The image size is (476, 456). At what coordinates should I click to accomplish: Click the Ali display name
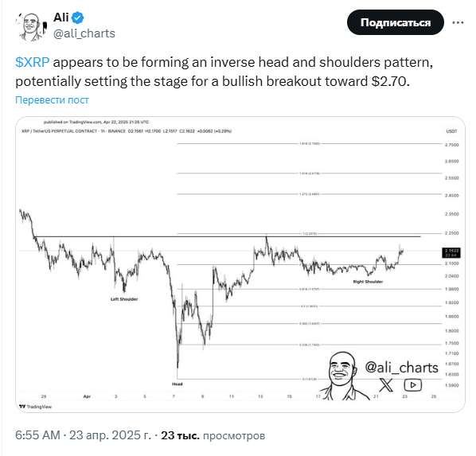(x=61, y=18)
